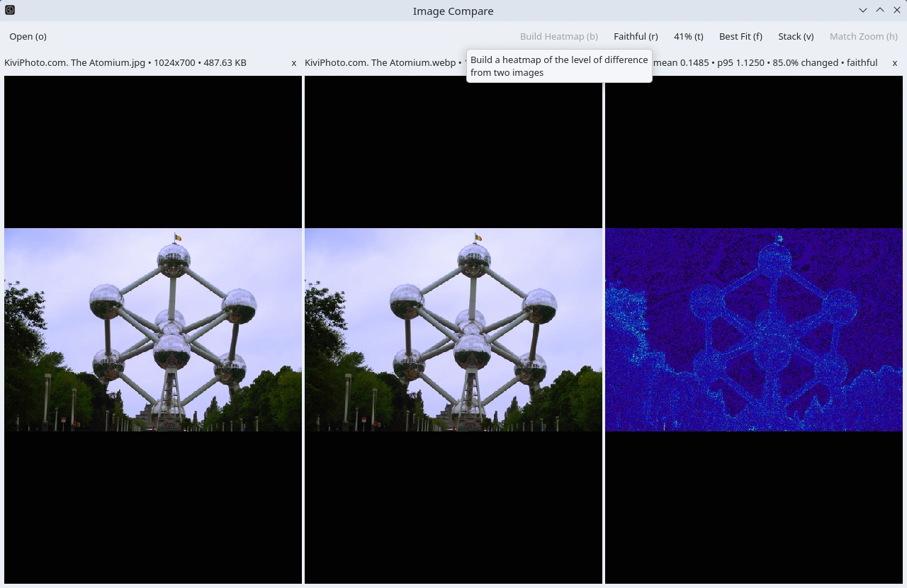Select the Atomium.webp file info header
The width and height of the screenshot is (907, 588).
tap(380, 62)
